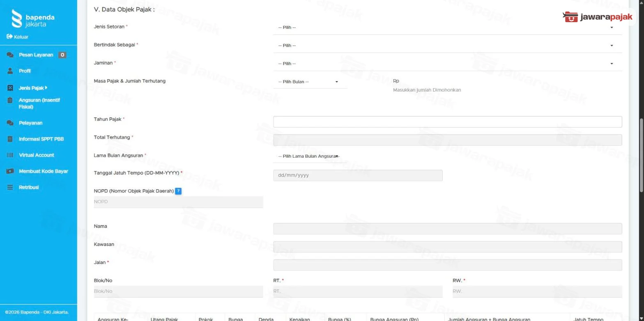Viewport: 644px width, 321px height.
Task: Open Pesan Layanan menu item
Action: (36, 55)
